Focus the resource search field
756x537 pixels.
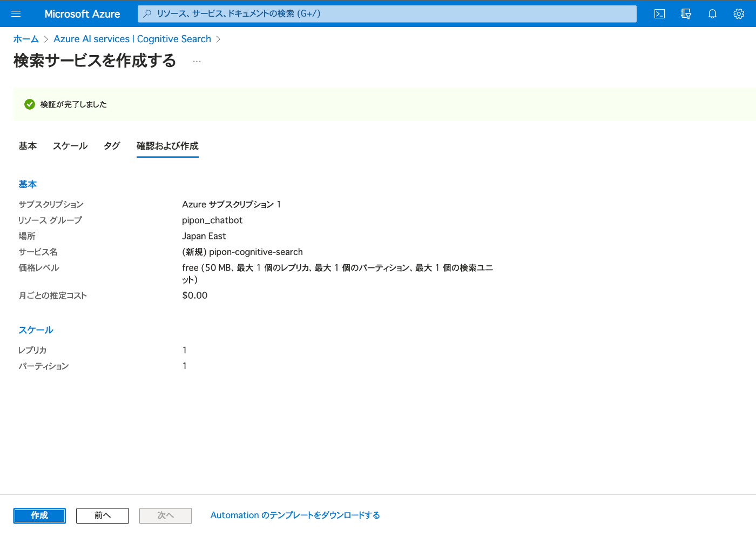(x=387, y=14)
